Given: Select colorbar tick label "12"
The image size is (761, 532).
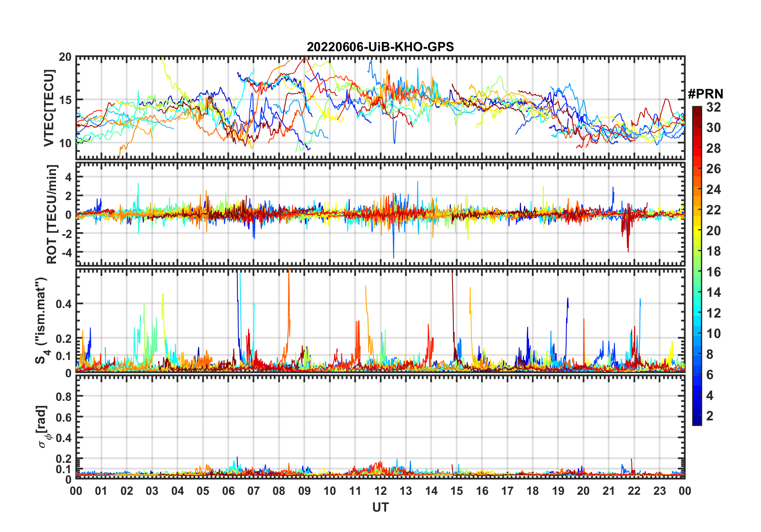Looking at the screenshot, I should click(713, 313).
